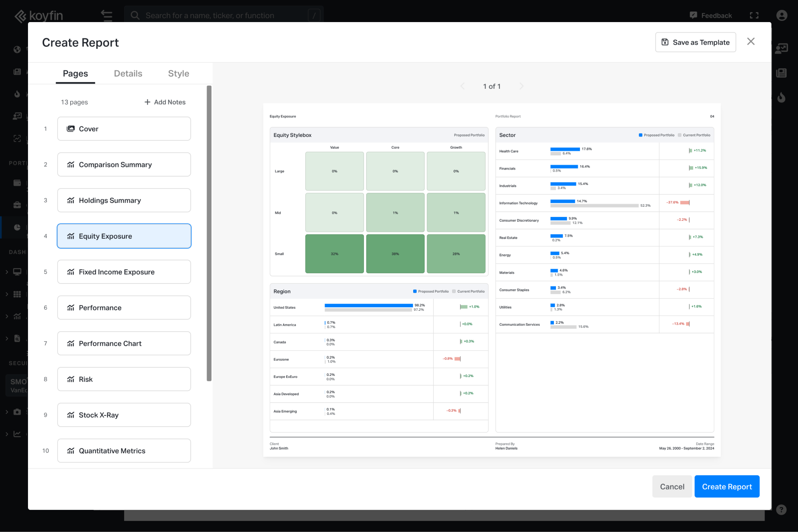Click the Add Notes button
Viewport: 798px width, 532px height.
(x=165, y=102)
